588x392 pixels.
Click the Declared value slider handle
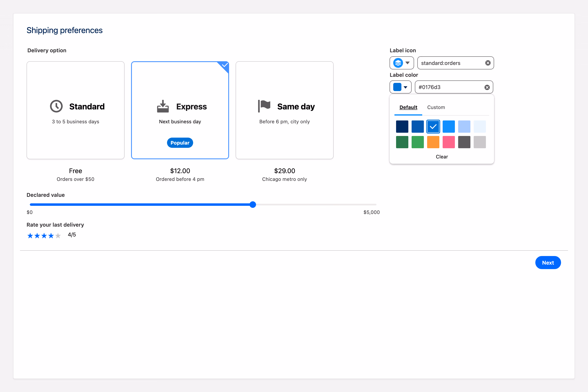(x=253, y=205)
